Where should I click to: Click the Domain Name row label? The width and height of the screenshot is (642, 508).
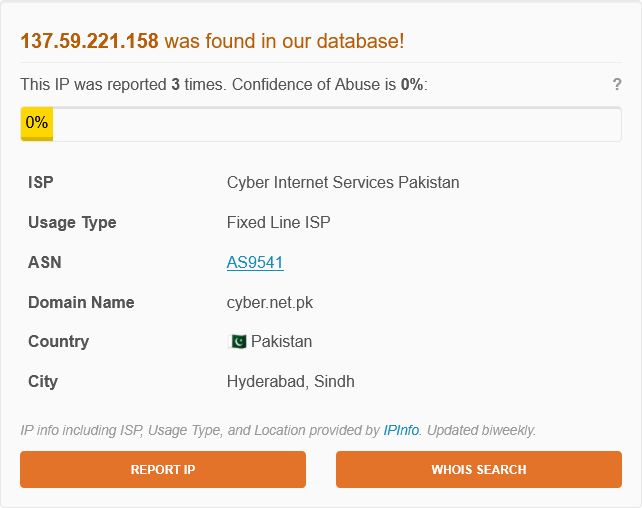coord(81,302)
